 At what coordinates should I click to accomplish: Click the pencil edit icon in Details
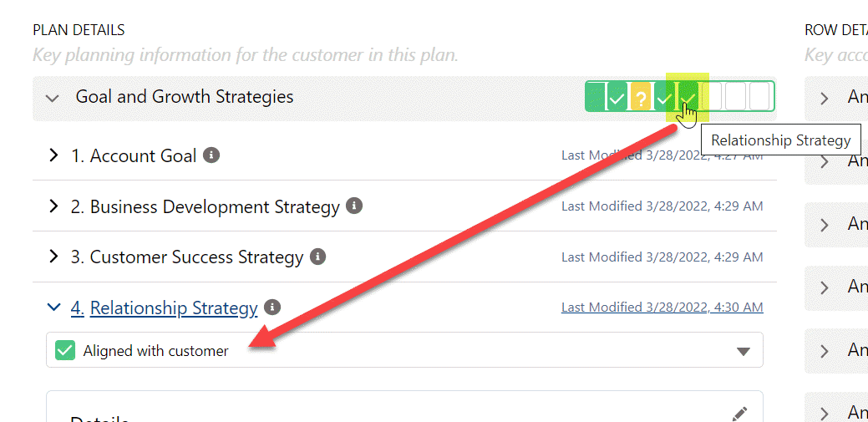point(739,414)
